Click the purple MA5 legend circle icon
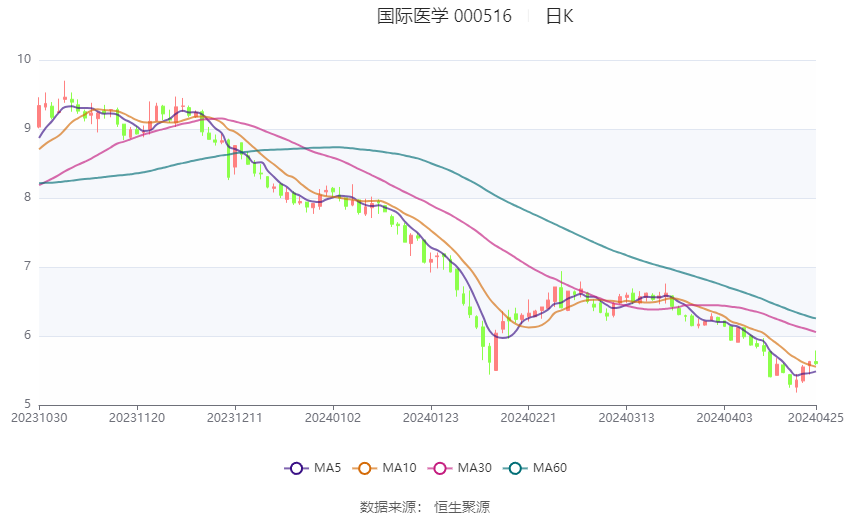The height and width of the screenshot is (517, 850). 296,468
